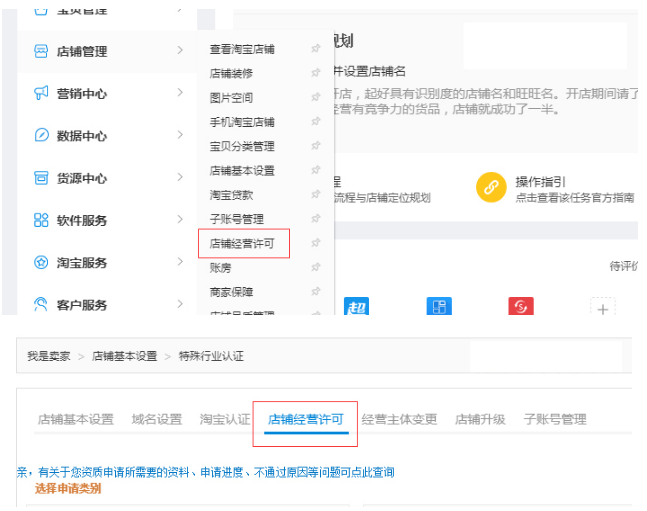Click the 数据中心 compass icon

click(x=41, y=135)
